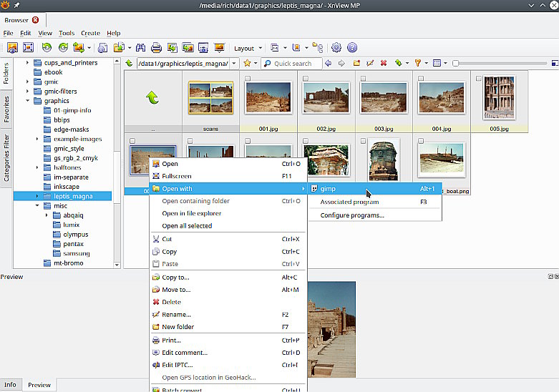Select Configure programs... in submenu
Screen dimensions: 559x392
click(351, 215)
